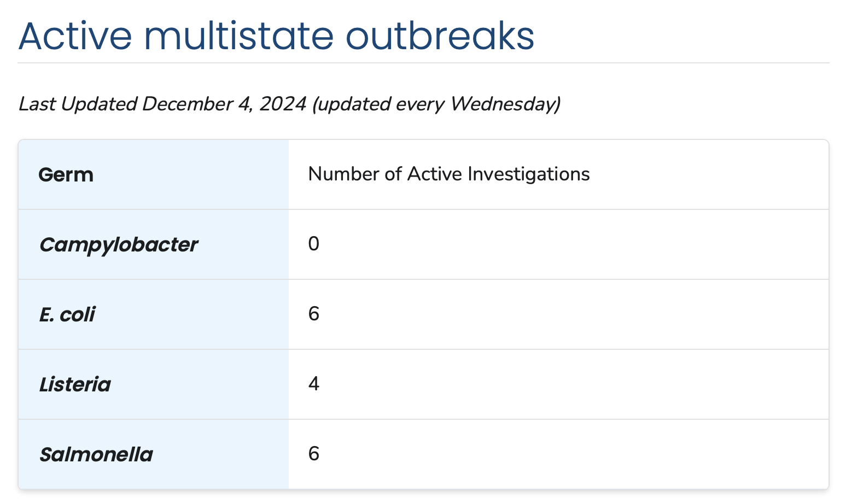The height and width of the screenshot is (504, 852).
Task: Click the Listeria count of 4
Action: pyautogui.click(x=313, y=384)
